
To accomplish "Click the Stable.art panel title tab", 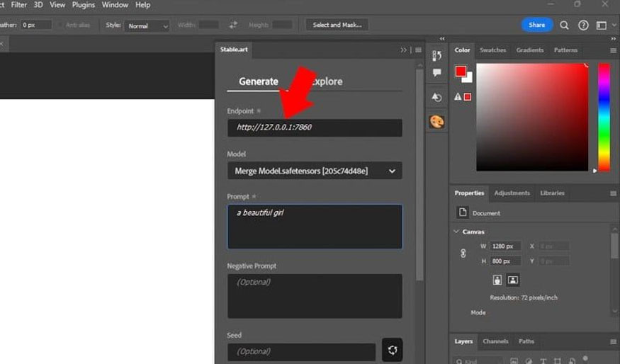I will [234, 50].
